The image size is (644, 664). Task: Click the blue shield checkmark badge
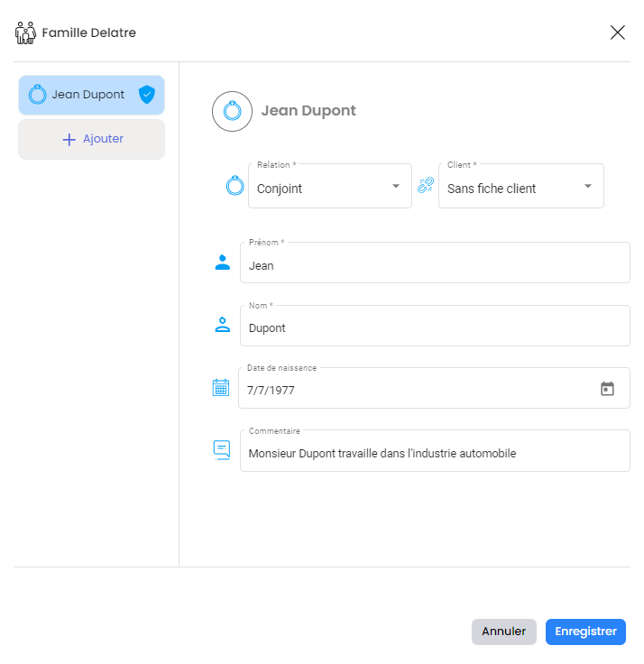[147, 94]
